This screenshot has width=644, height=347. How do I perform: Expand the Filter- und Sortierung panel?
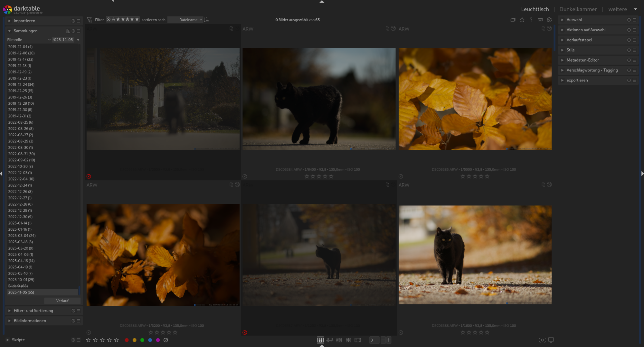(33, 311)
